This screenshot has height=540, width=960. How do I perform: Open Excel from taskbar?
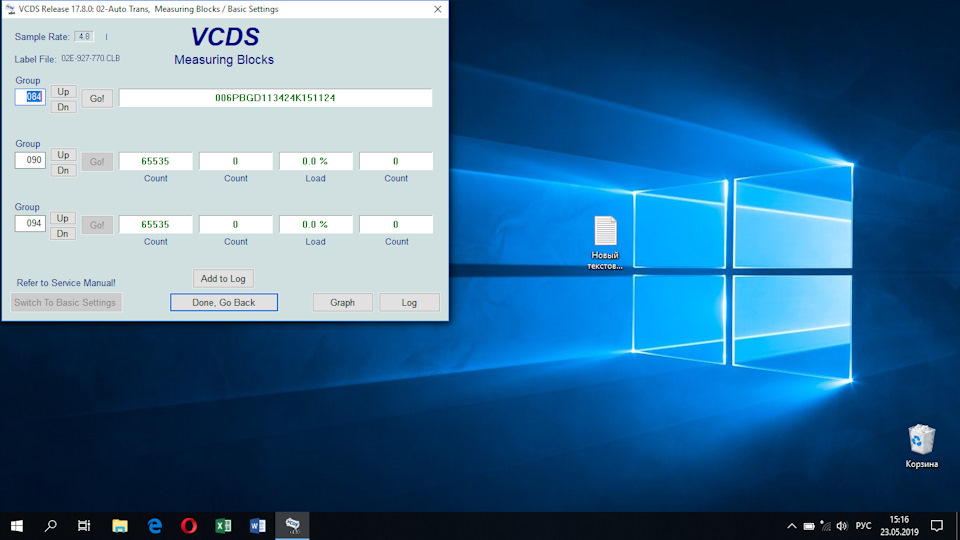(223, 525)
